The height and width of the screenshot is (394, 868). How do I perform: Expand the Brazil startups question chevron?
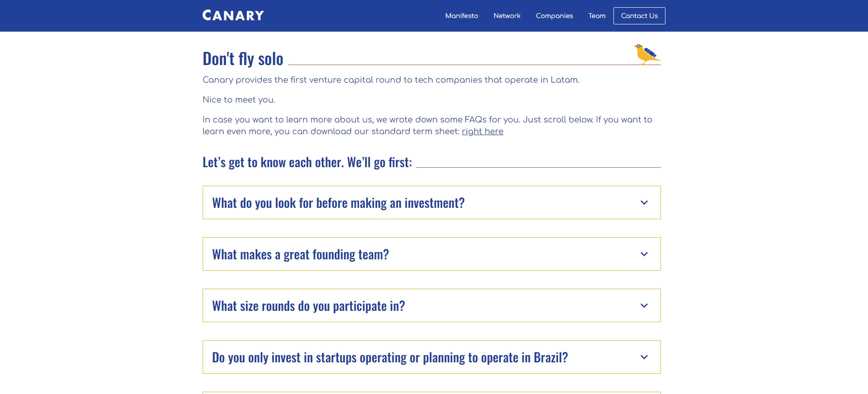click(x=644, y=357)
